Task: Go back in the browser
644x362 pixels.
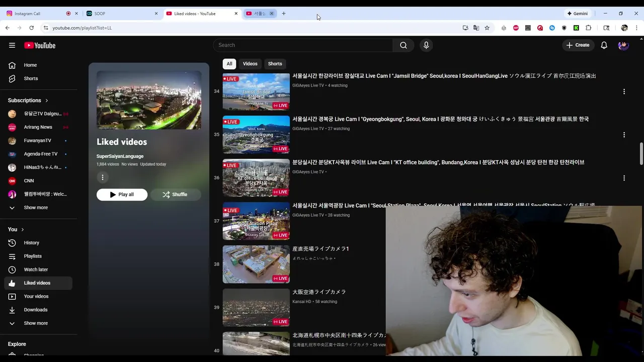Action: tap(7, 28)
